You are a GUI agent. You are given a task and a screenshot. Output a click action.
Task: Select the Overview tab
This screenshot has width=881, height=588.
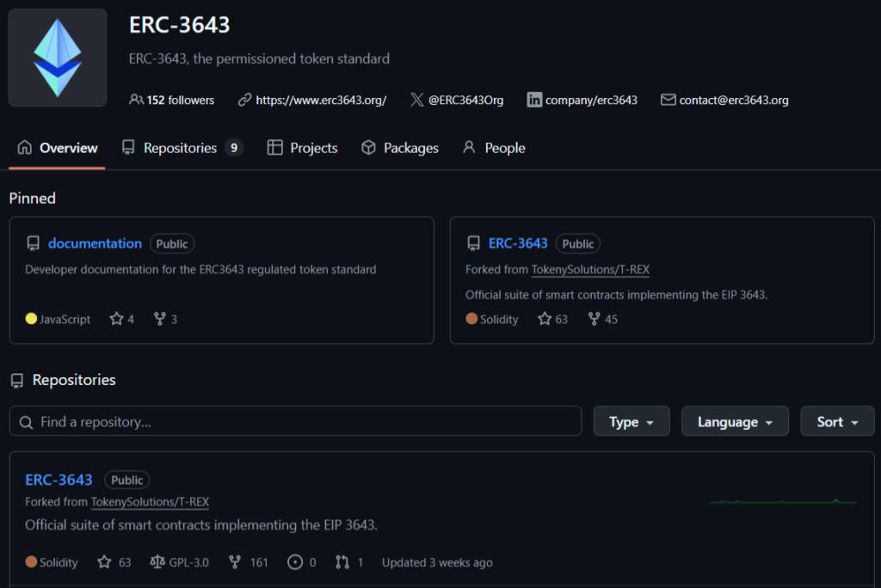[x=57, y=148]
